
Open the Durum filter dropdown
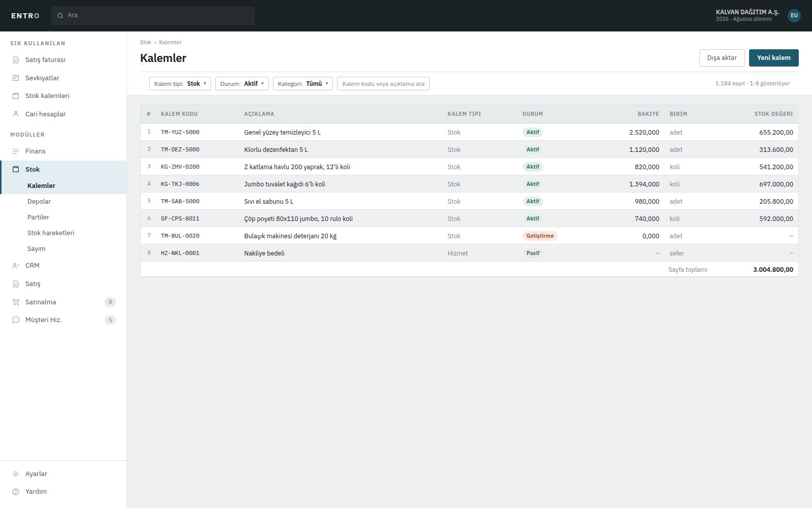click(242, 84)
